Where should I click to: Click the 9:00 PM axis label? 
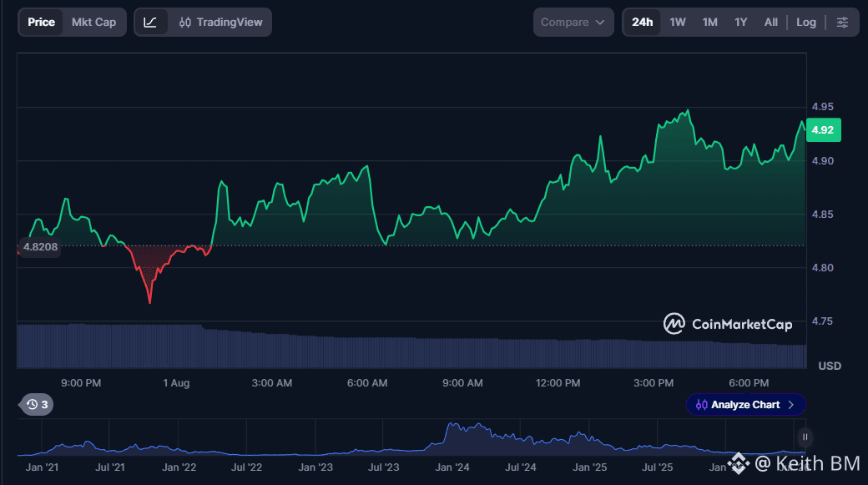pyautogui.click(x=81, y=383)
